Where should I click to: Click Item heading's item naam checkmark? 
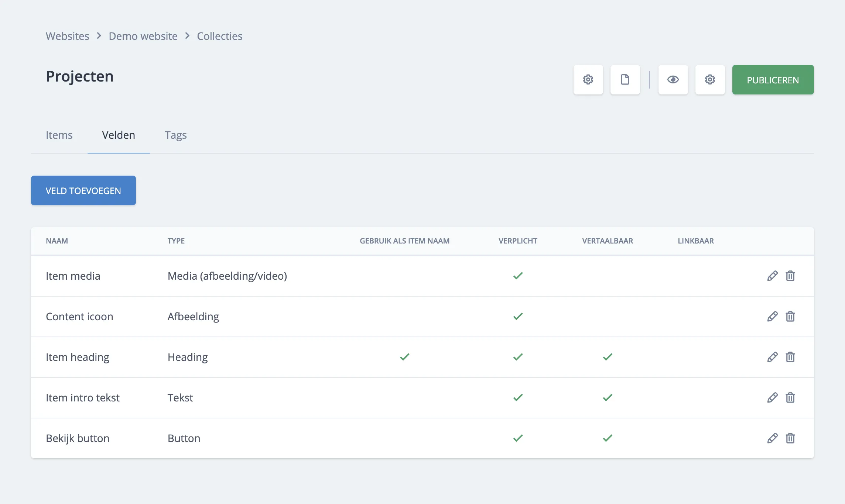tap(405, 357)
